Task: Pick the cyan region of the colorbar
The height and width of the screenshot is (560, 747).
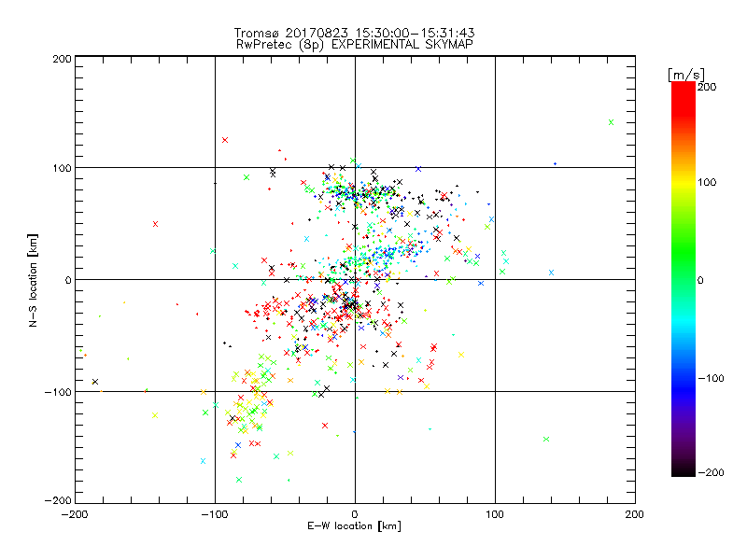Action: [x=684, y=324]
